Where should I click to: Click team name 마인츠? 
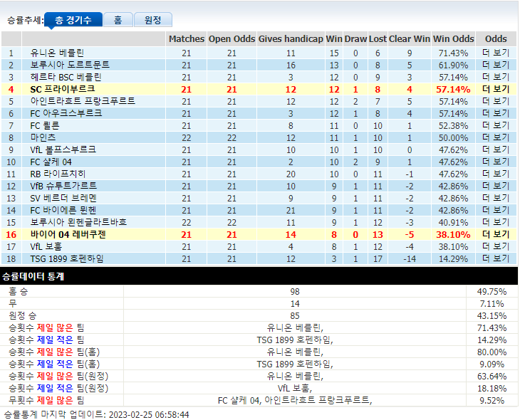point(43,137)
